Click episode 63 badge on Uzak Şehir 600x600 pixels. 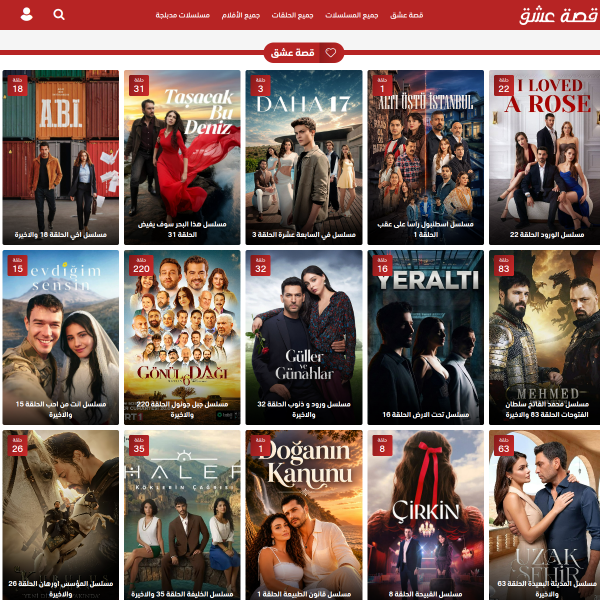[504, 445]
